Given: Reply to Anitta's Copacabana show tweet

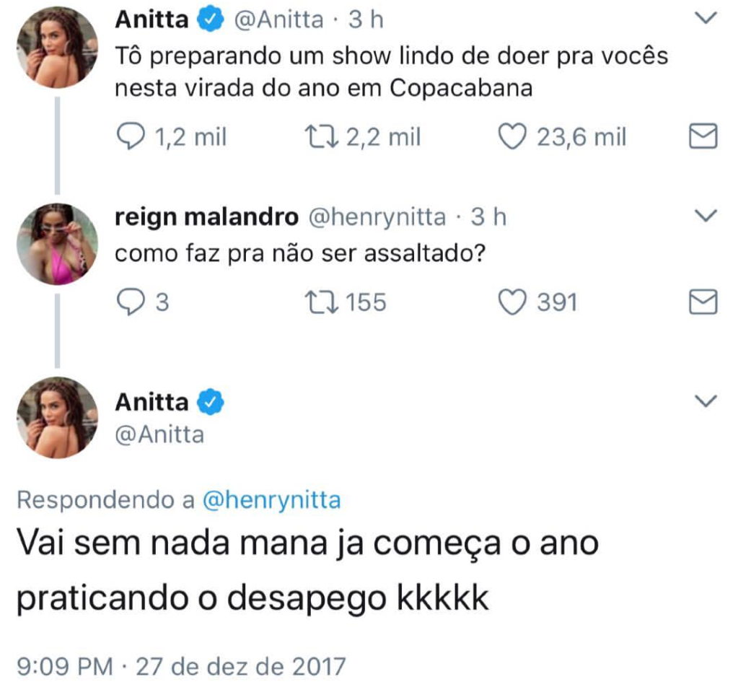Looking at the screenshot, I should pyautogui.click(x=131, y=136).
